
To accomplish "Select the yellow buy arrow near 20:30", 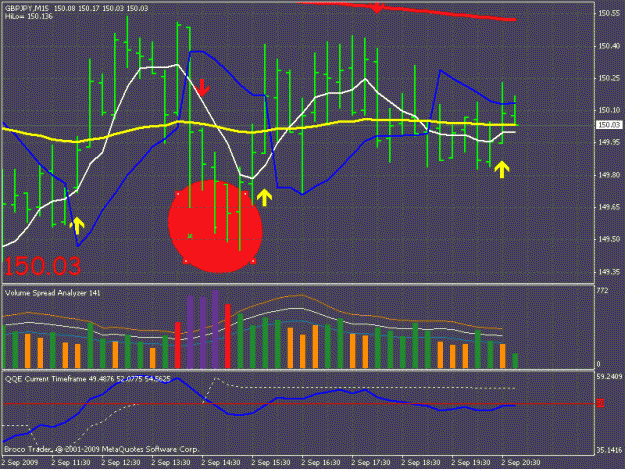I will (x=501, y=169).
